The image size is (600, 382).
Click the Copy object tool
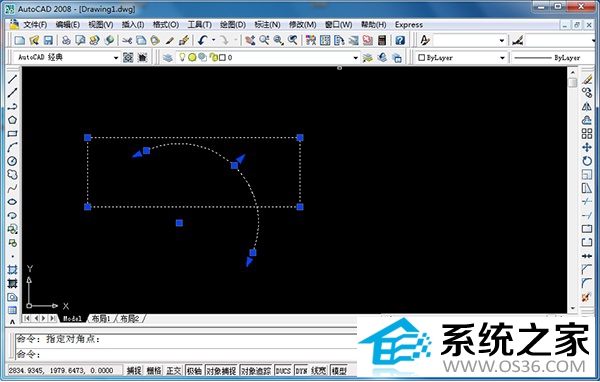tap(587, 93)
